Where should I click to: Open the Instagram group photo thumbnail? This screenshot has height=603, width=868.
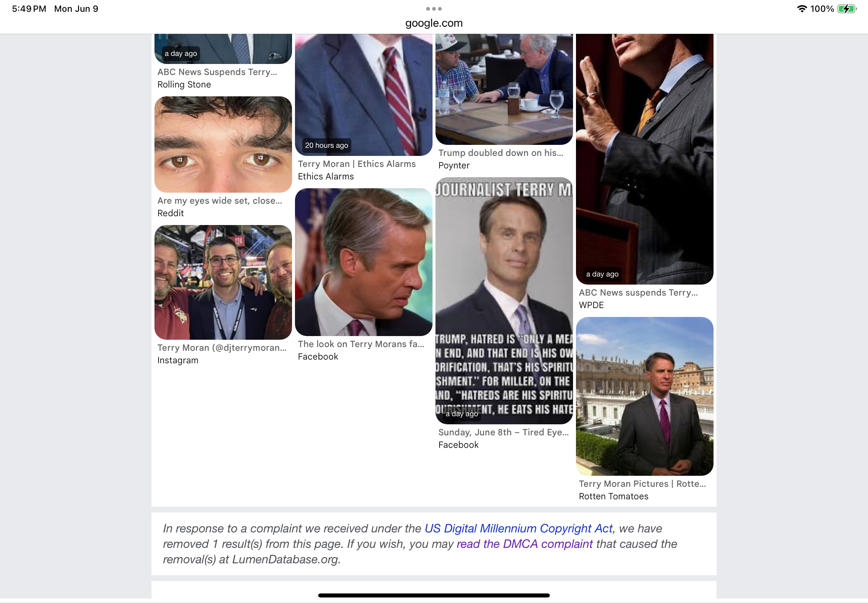[x=223, y=282]
